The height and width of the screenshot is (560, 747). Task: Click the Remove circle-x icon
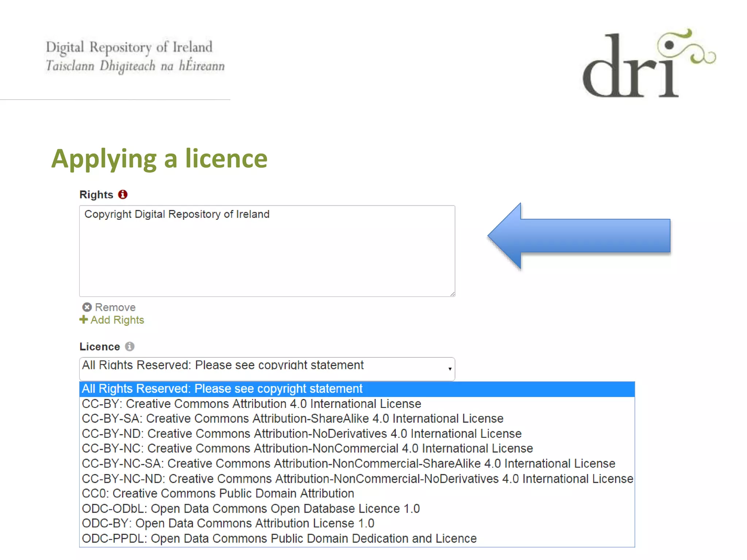pos(87,307)
